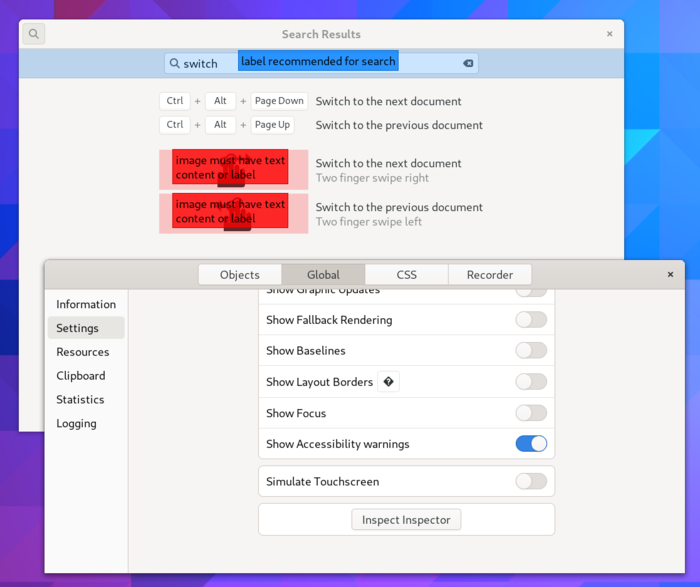This screenshot has height=587, width=700.
Task: Turn on Show Baselines switch
Action: [x=531, y=351]
